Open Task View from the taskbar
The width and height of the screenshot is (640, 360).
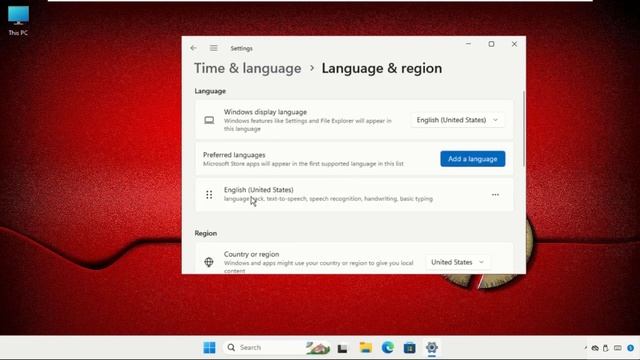342,348
